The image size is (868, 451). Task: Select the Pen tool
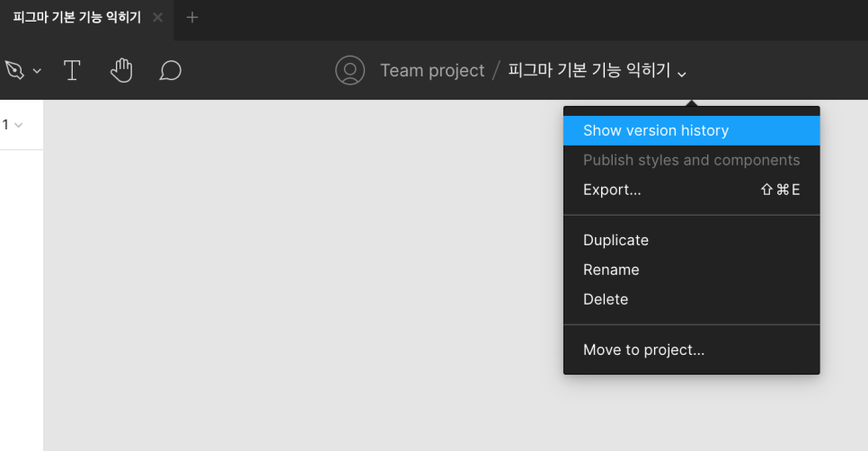point(15,70)
